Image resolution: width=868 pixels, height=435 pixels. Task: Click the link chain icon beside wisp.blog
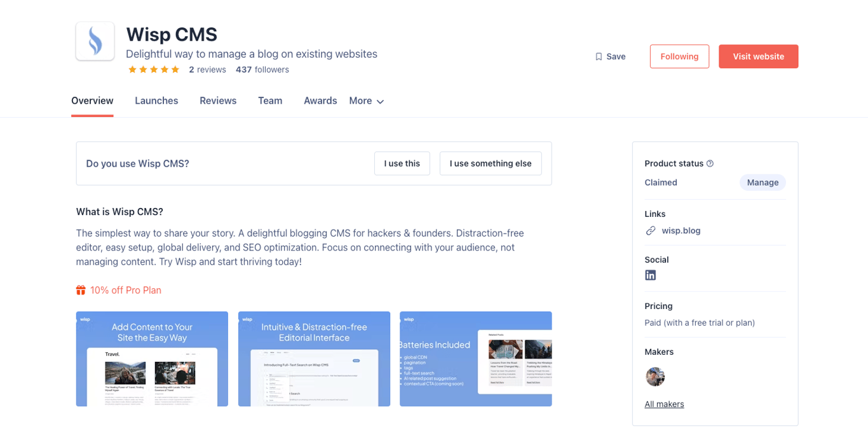pos(650,231)
